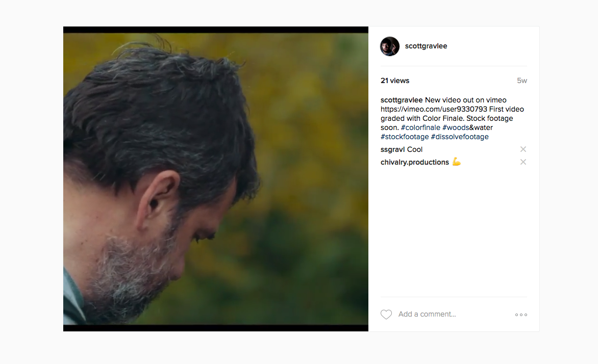Image resolution: width=598 pixels, height=364 pixels.
Task: Click scottgravlee's username in the caption
Action: tap(402, 99)
